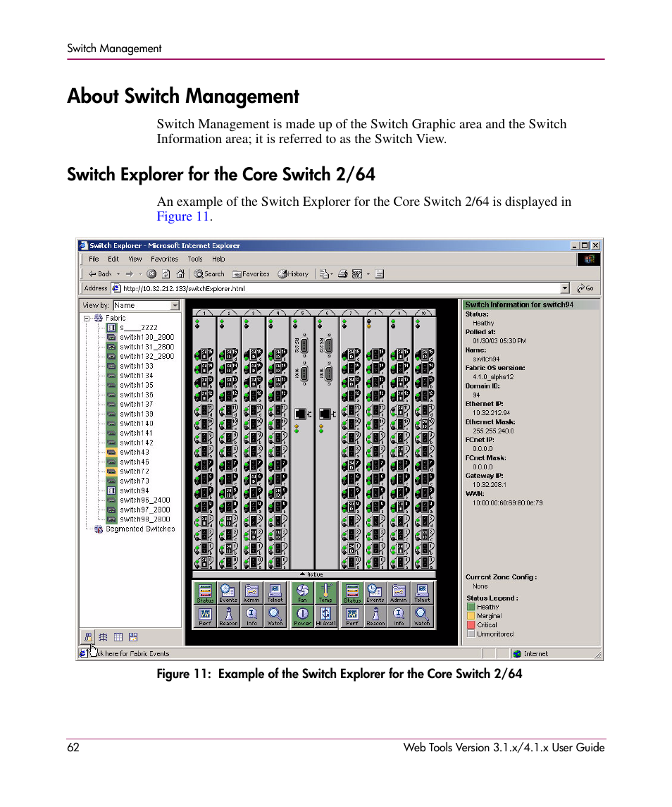The image size is (672, 807).
Task: Open Events button in the right switch panel
Action: [375, 593]
